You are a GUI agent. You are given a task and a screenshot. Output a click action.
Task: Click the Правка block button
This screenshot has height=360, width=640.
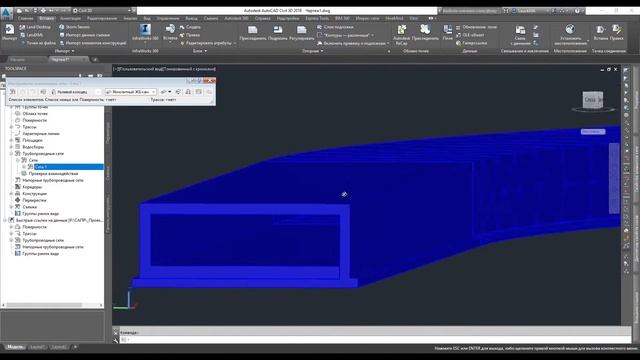click(190, 35)
